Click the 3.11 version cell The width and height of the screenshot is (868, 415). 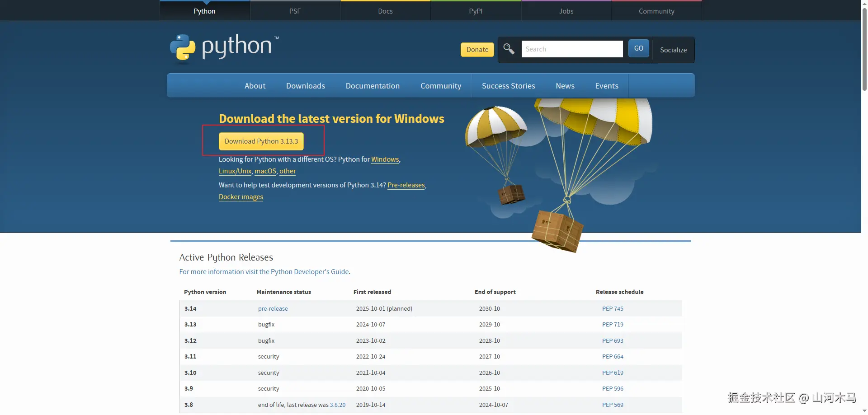pyautogui.click(x=190, y=357)
